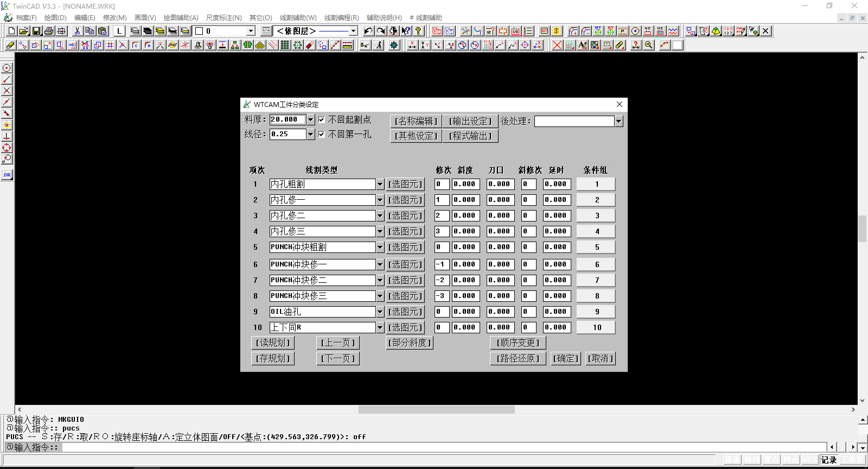The height and width of the screenshot is (469, 868).
Task: Open the 绘图(D) menu
Action: [55, 18]
